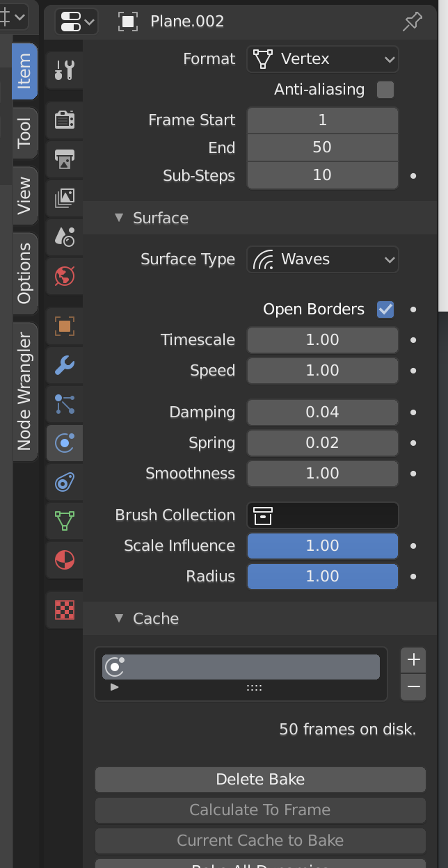Click the Frame Start input field
The height and width of the screenshot is (868, 448).
pyautogui.click(x=322, y=120)
